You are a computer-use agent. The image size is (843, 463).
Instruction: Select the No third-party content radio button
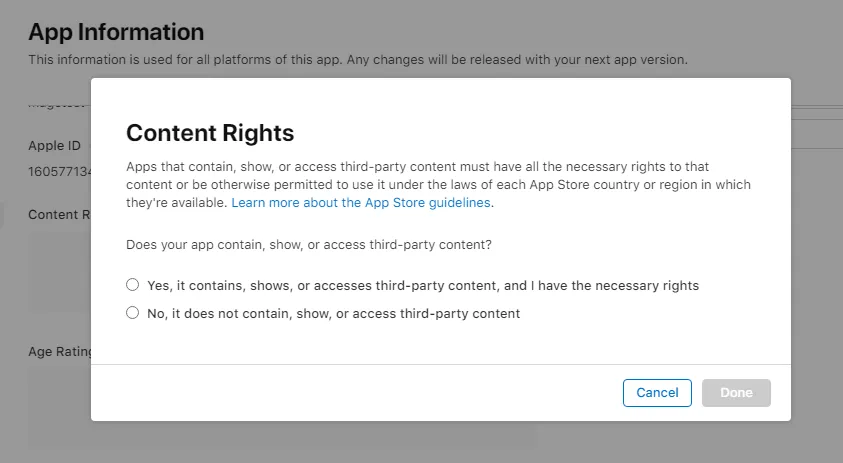[x=132, y=312]
